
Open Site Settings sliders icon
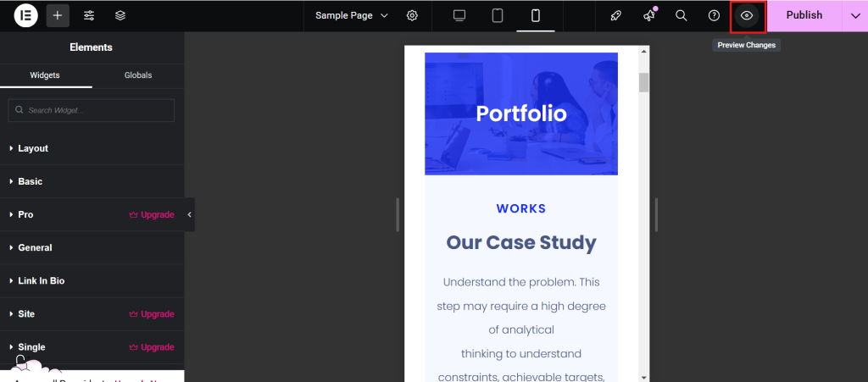(89, 15)
